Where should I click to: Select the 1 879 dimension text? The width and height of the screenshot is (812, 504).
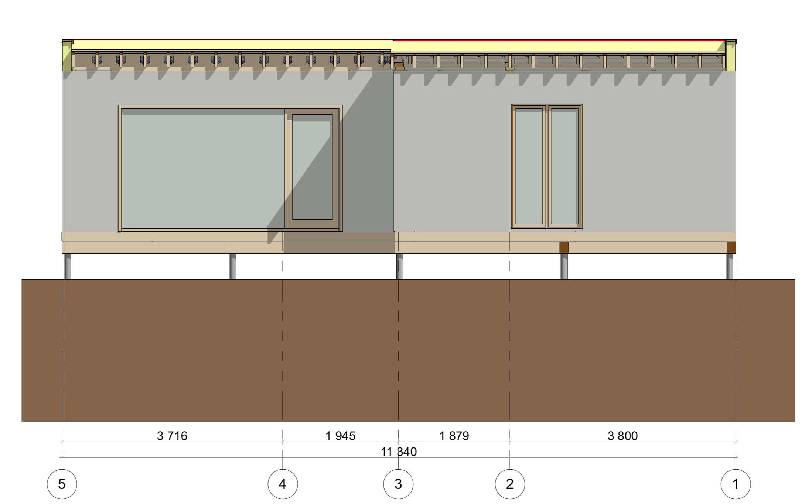(454, 436)
